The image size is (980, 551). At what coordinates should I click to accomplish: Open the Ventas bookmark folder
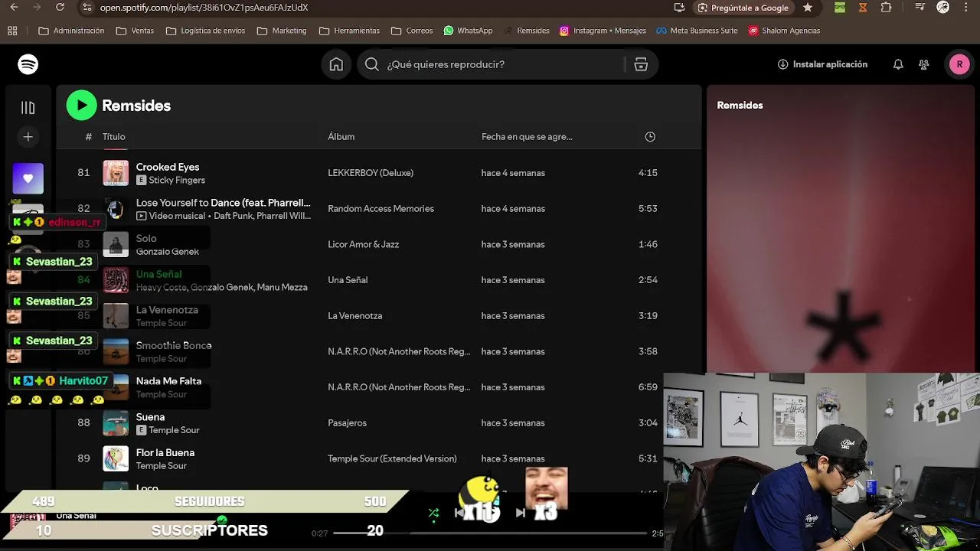click(135, 31)
